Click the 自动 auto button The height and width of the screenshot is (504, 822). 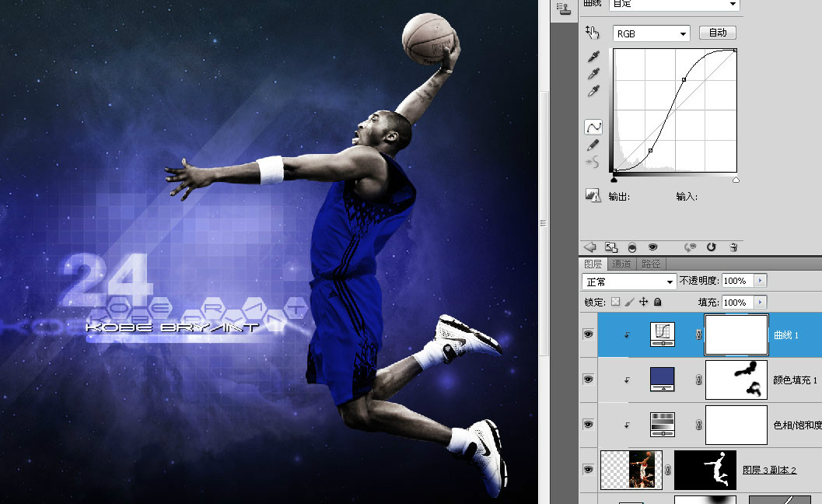718,33
